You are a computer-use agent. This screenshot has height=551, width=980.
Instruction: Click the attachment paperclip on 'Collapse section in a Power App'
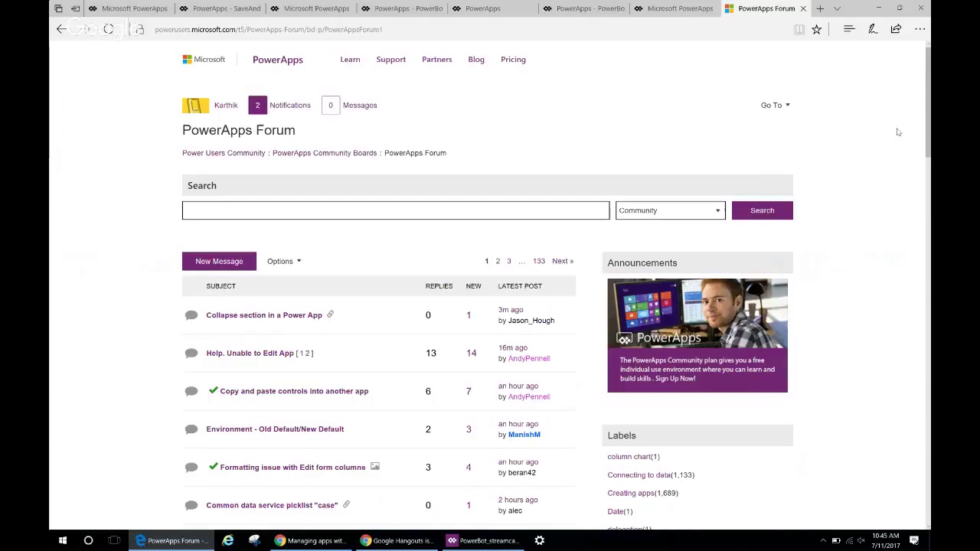click(330, 315)
